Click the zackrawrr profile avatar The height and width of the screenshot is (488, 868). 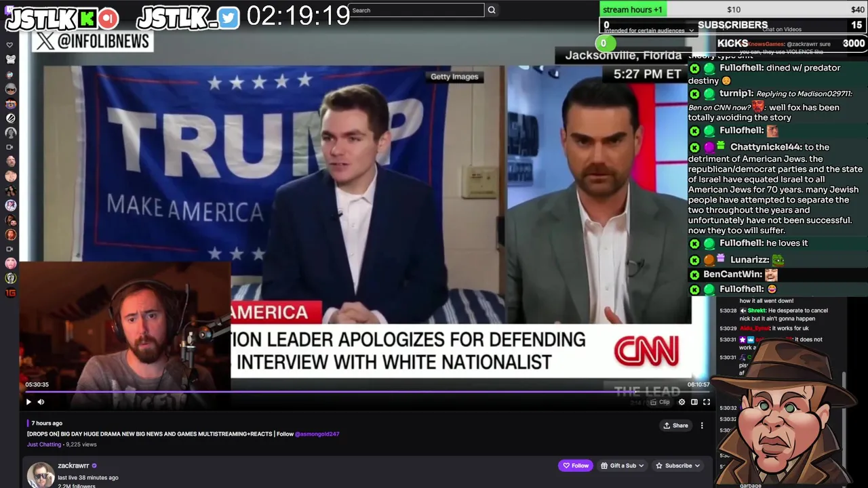coord(40,474)
